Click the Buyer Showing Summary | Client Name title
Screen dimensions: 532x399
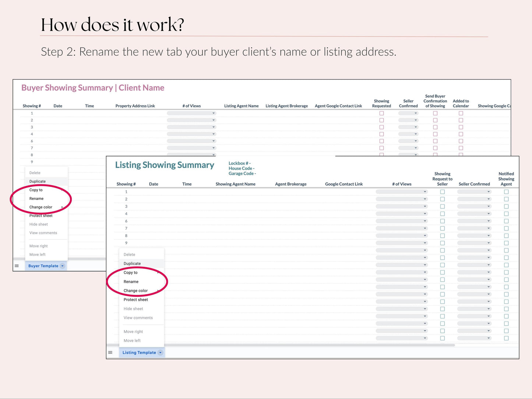tap(93, 88)
